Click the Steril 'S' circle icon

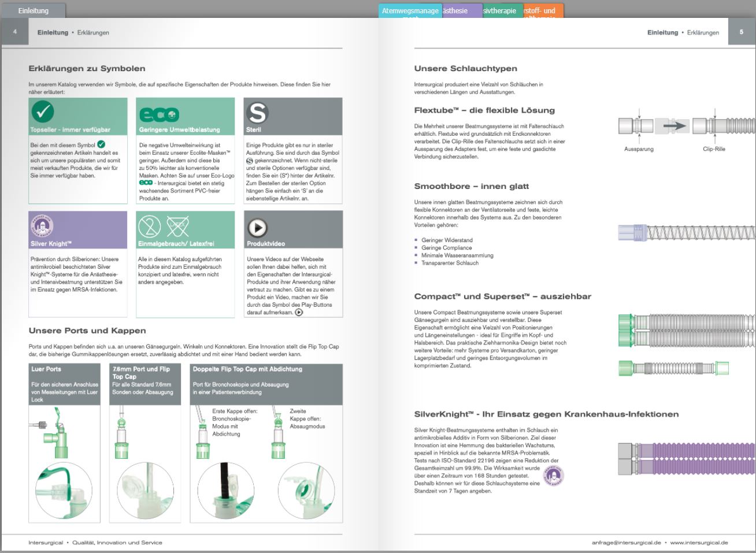[x=257, y=113]
